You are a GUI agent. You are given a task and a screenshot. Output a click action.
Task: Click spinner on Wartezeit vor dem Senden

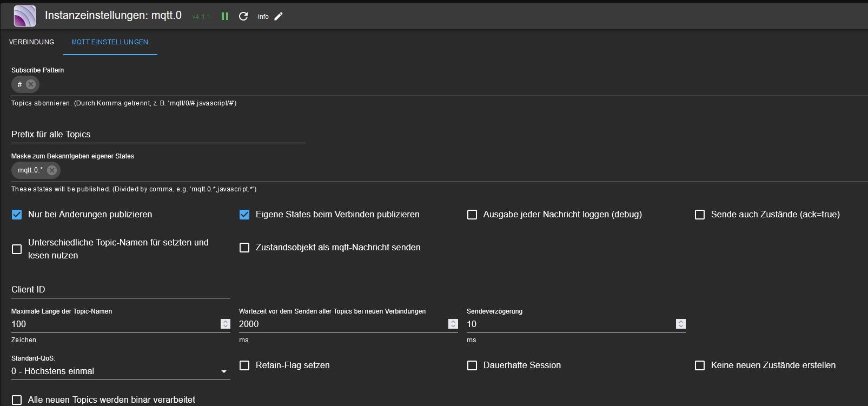(453, 324)
